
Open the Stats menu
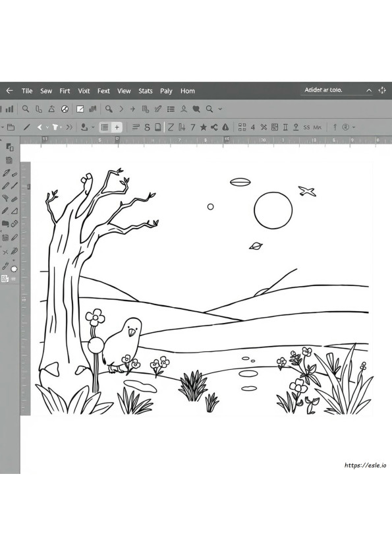146,91
